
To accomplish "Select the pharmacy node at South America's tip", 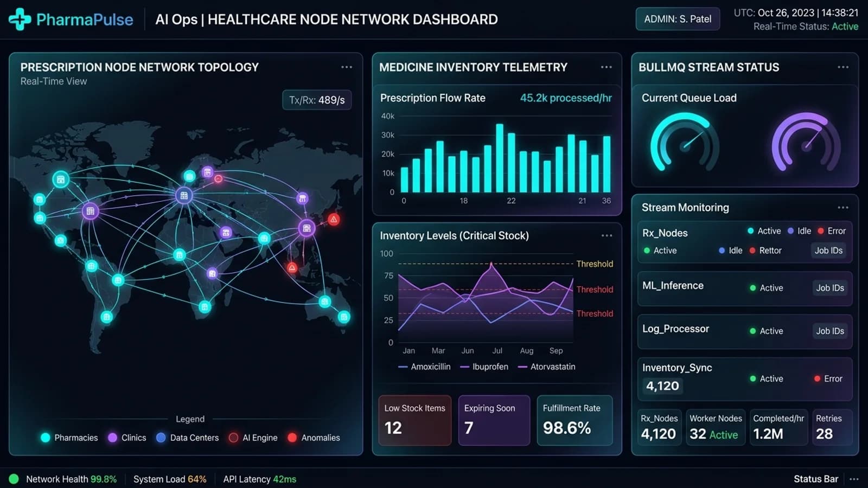I will (x=106, y=317).
